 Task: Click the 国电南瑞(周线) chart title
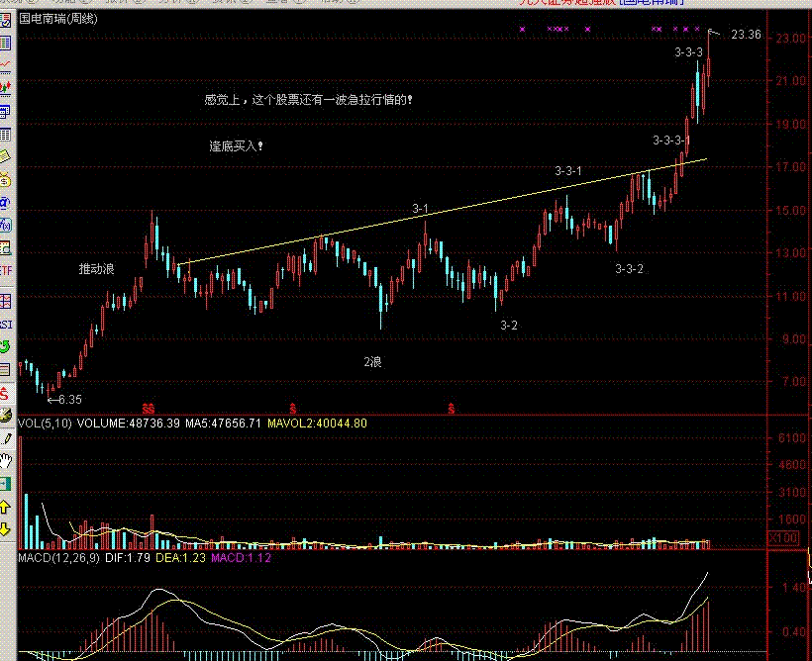tap(58, 19)
